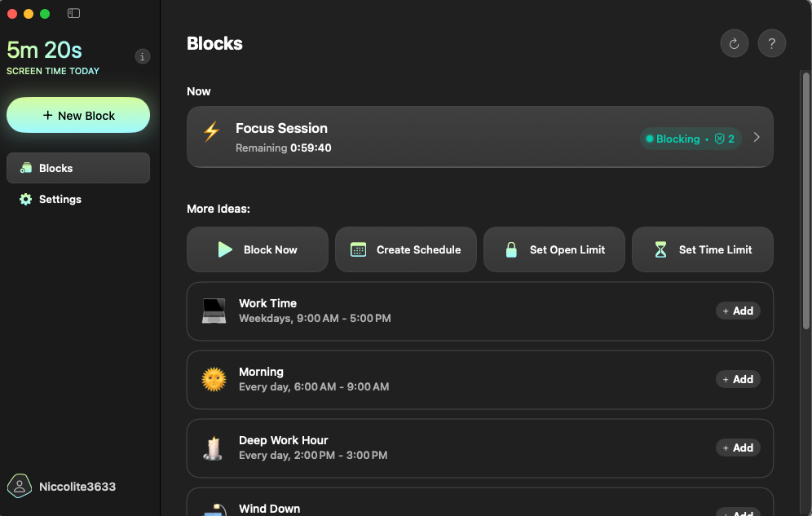Create a New Block

78,116
